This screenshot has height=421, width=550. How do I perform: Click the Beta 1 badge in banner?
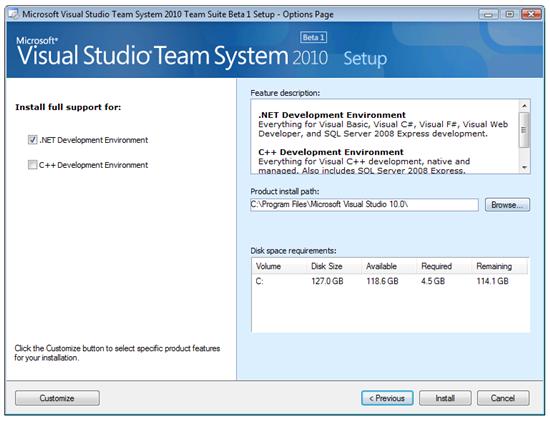pos(314,38)
